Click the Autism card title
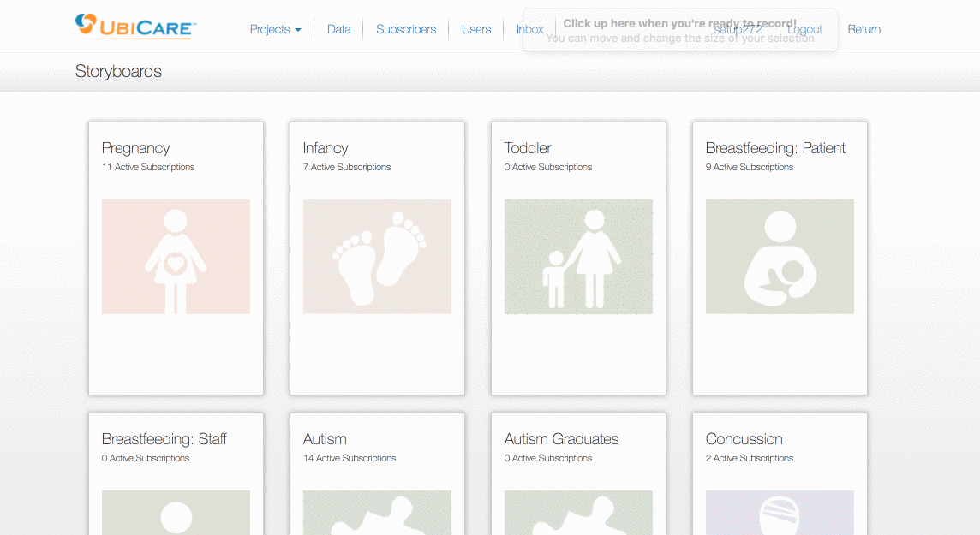The height and width of the screenshot is (535, 980). 325,439
